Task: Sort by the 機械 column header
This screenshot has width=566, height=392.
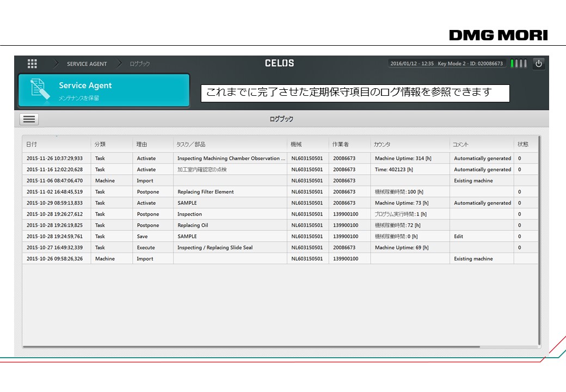Action: (308, 144)
